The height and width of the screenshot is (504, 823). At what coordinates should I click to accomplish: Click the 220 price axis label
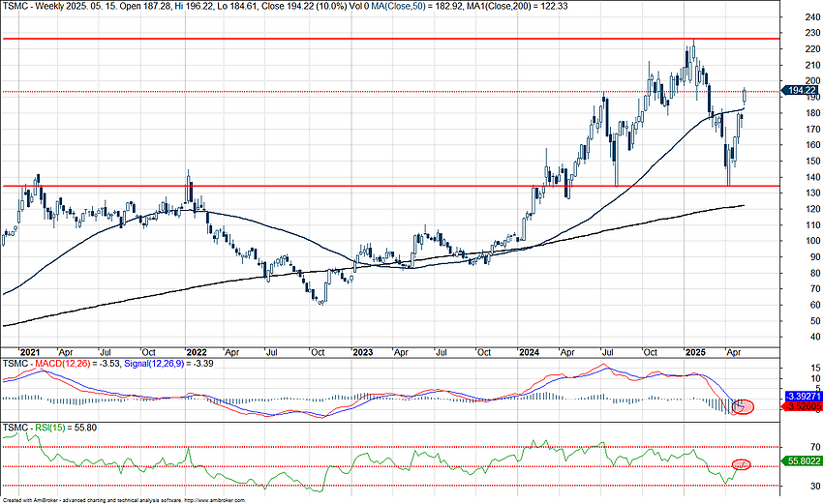coord(813,49)
